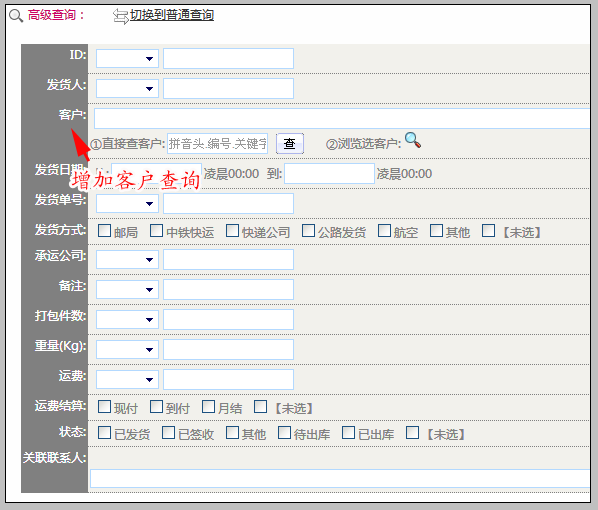Check the 已签收 status box
This screenshot has height=510, width=598.
click(168, 433)
